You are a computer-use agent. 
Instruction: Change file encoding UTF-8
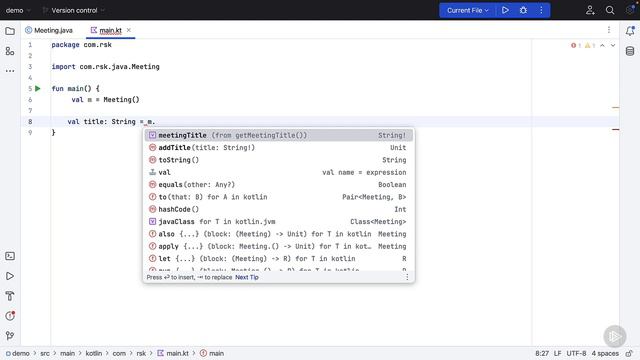pos(576,353)
